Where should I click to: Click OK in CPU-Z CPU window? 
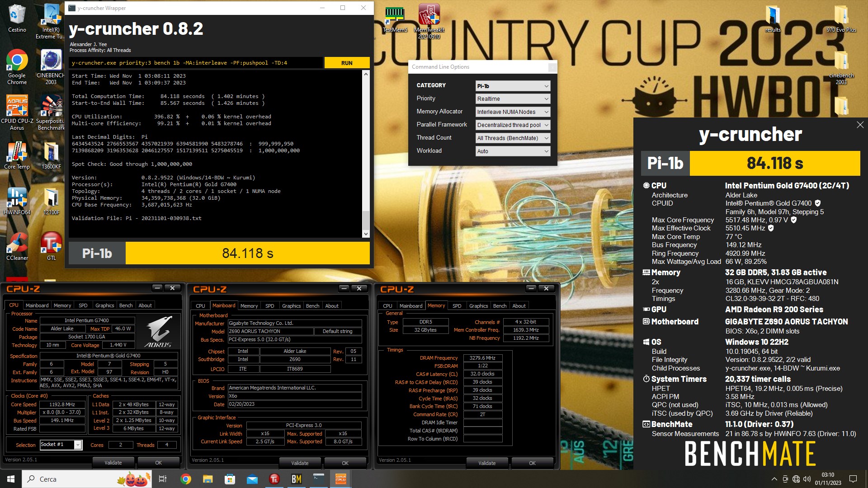coord(158,463)
